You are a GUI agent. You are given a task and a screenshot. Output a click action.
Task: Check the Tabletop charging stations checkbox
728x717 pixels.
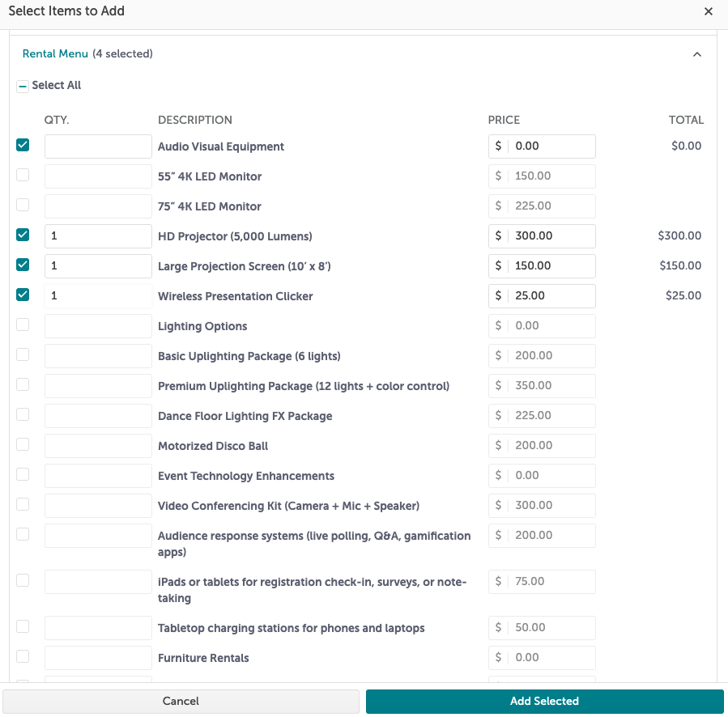(23, 626)
